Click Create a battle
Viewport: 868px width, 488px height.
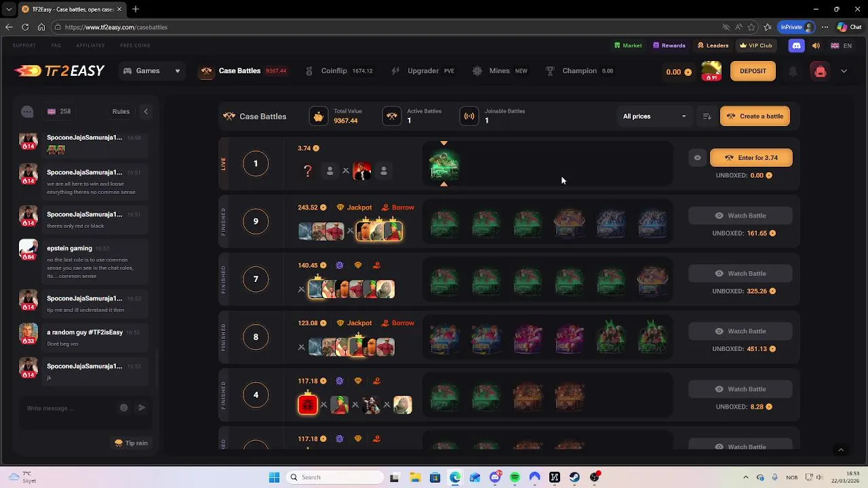(x=755, y=116)
